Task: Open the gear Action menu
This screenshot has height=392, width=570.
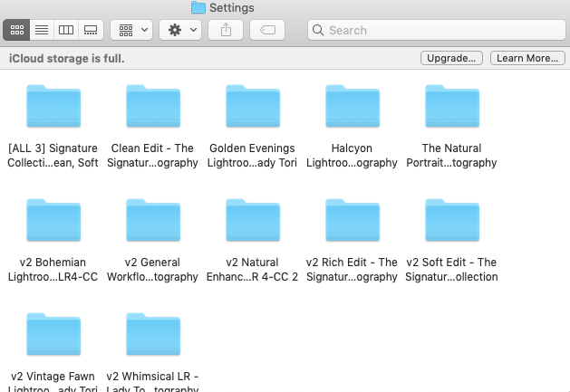Action: click(180, 30)
